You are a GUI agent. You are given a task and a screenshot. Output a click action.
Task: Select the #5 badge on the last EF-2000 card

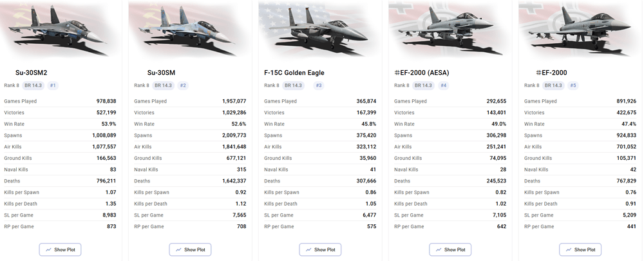pos(573,86)
